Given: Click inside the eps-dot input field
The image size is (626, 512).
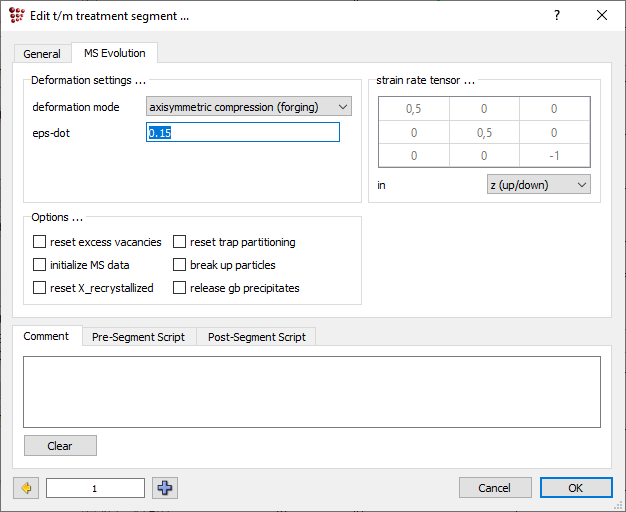Looking at the screenshot, I should tap(243, 132).
